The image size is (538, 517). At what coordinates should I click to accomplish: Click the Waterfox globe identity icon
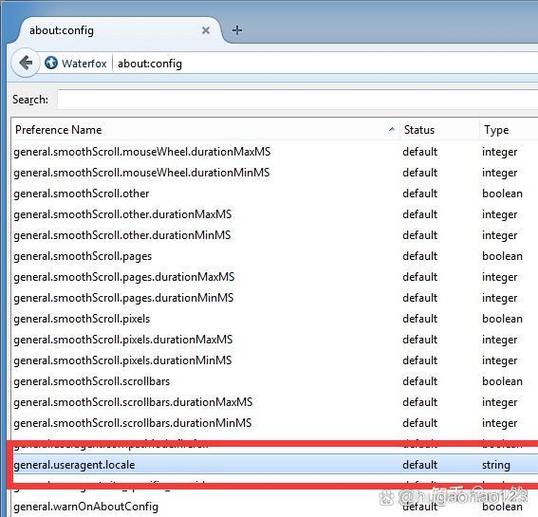51,63
